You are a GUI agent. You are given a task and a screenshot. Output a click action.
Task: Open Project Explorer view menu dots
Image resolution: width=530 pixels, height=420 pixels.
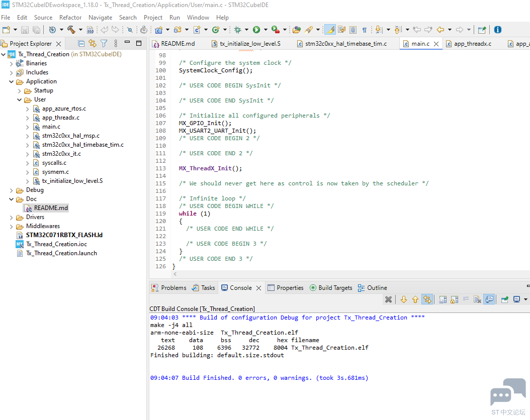(x=116, y=43)
